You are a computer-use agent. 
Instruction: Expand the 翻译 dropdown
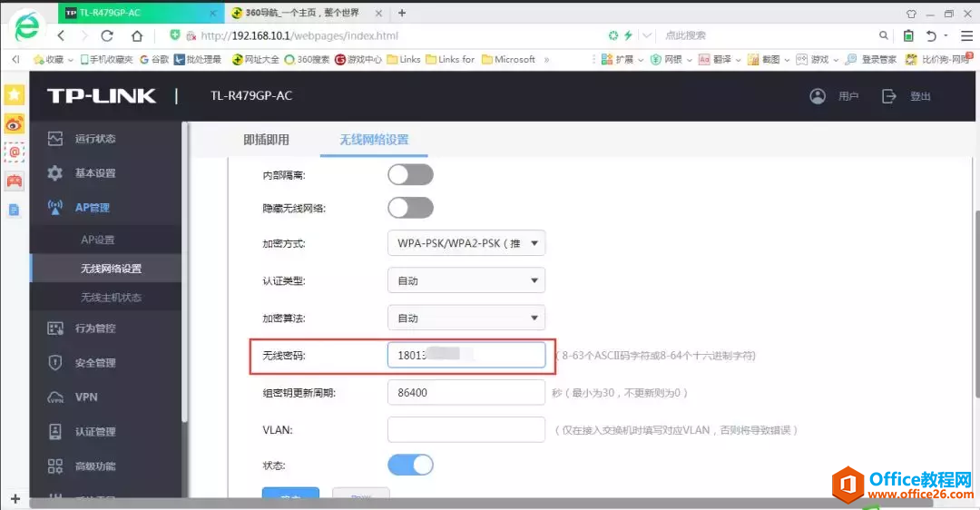(738, 60)
